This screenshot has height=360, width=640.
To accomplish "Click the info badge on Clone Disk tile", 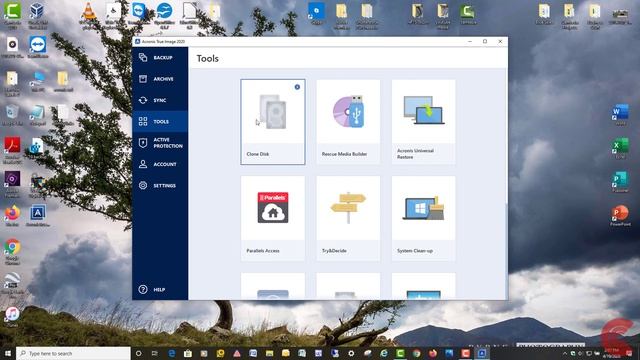I will (x=297, y=87).
